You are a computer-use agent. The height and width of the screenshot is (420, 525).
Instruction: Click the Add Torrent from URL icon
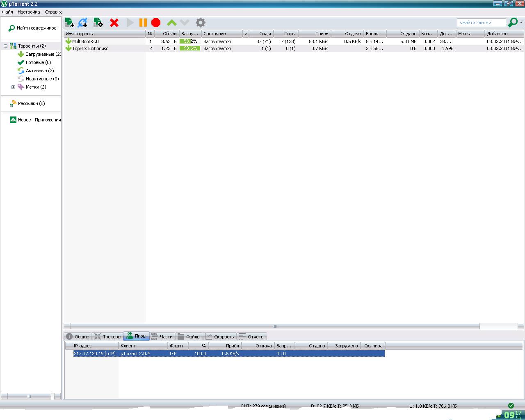(83, 23)
